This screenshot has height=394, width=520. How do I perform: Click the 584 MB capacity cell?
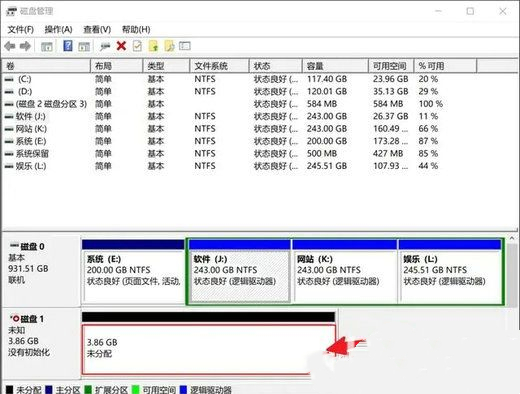click(x=322, y=104)
